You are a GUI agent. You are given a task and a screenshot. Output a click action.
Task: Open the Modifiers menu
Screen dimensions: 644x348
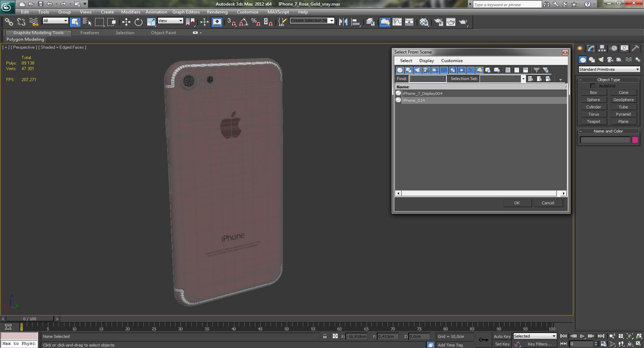coord(131,12)
